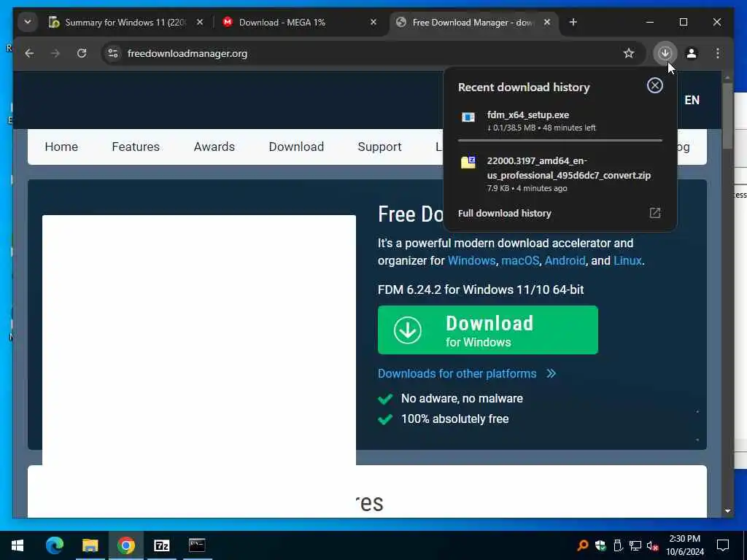Close the MEGA download tab
Image resolution: width=747 pixels, height=560 pixels.
[373, 22]
